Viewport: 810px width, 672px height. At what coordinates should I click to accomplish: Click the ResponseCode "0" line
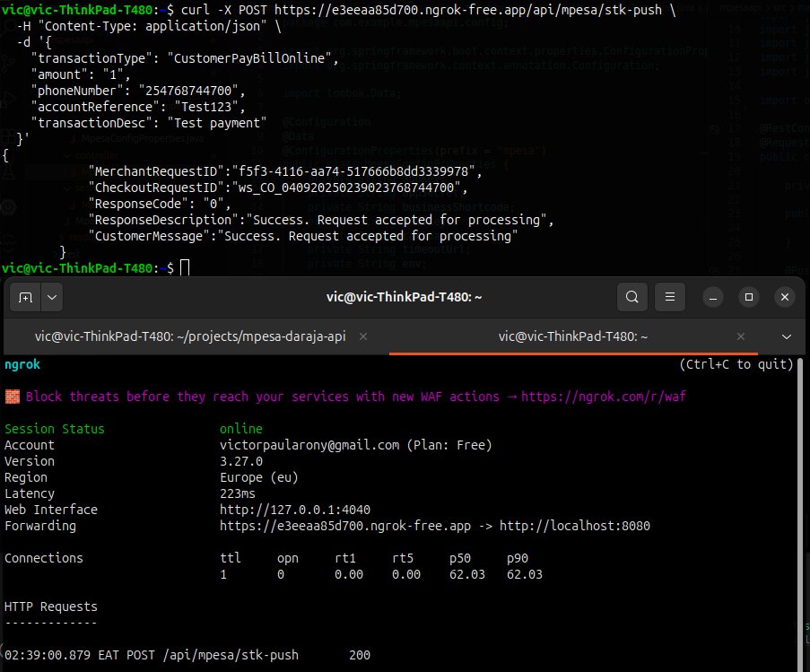click(159, 204)
